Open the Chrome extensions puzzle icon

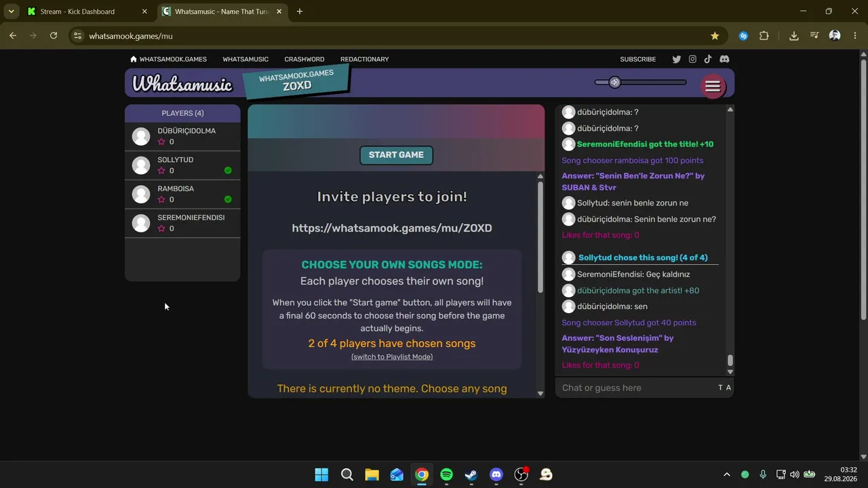coord(764,36)
